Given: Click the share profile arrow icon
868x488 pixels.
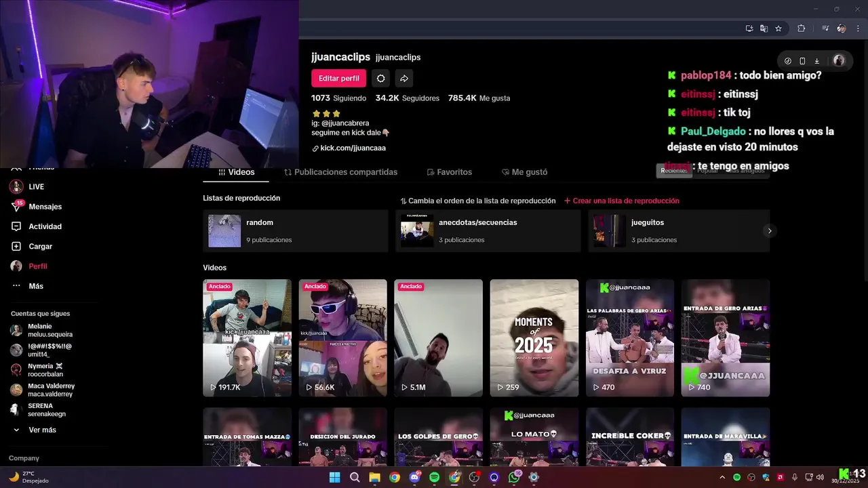Looking at the screenshot, I should (x=403, y=78).
